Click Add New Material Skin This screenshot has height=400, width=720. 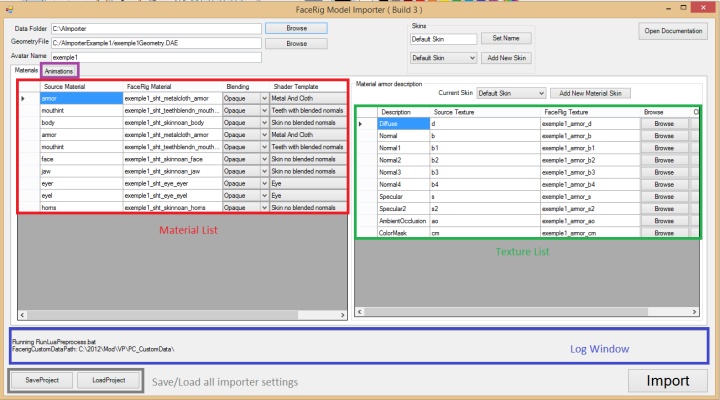[590, 93]
